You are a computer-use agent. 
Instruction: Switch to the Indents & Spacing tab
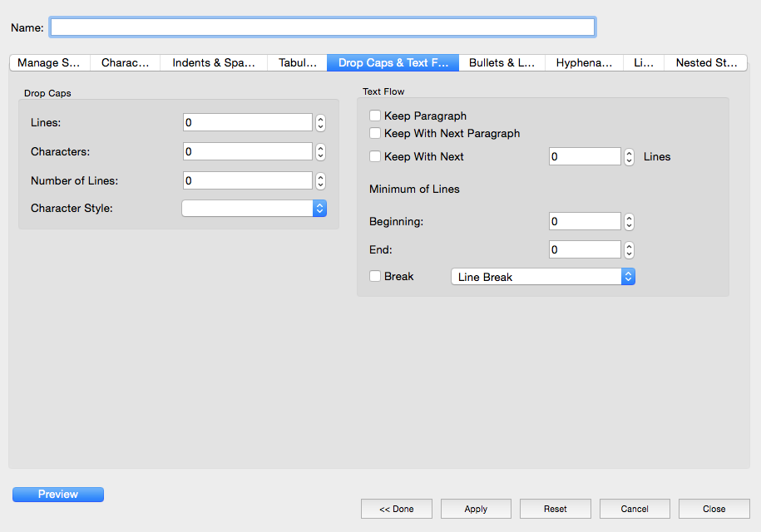(214, 63)
